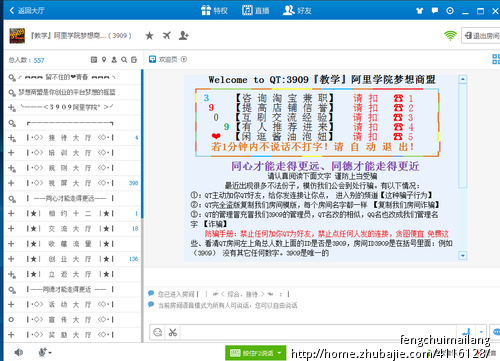Expand the 规则大厅 channel
The image size is (500, 361).
pyautogui.click(x=12, y=168)
